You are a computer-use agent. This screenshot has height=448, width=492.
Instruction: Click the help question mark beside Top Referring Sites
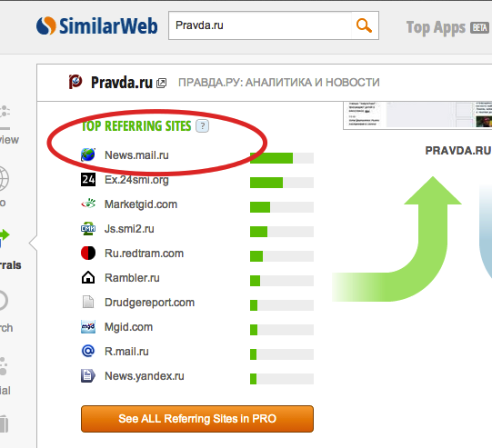coord(203,126)
